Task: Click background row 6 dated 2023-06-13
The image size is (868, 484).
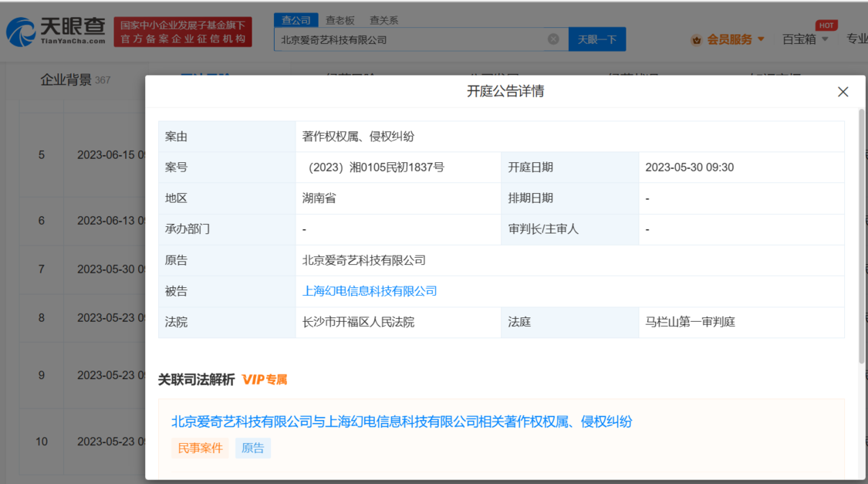Action: click(x=83, y=221)
